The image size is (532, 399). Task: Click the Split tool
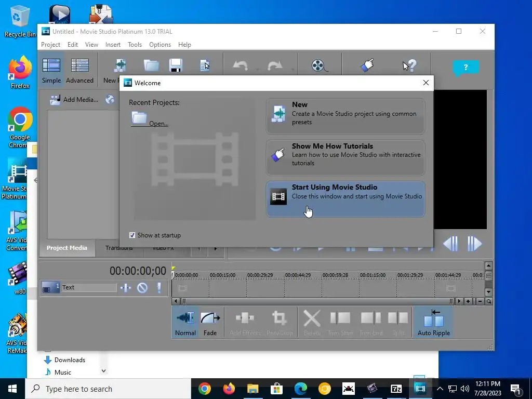tap(398, 323)
